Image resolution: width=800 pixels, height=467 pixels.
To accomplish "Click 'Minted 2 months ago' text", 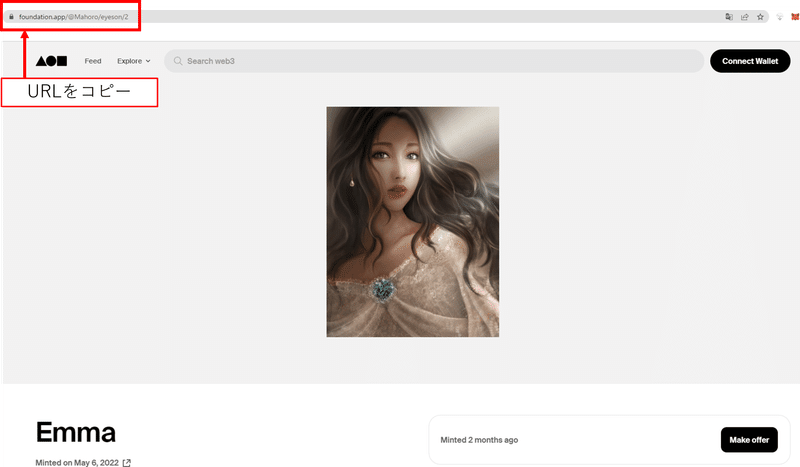I will [x=479, y=440].
